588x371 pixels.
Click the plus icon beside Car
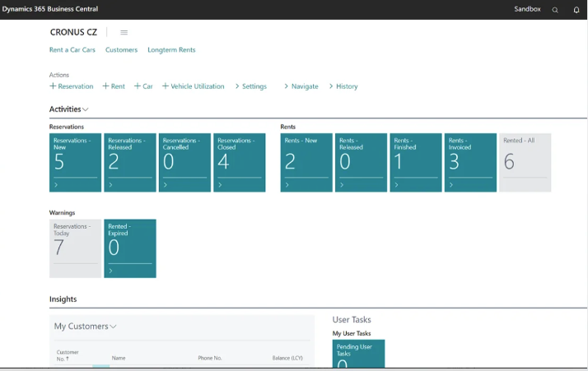138,86
